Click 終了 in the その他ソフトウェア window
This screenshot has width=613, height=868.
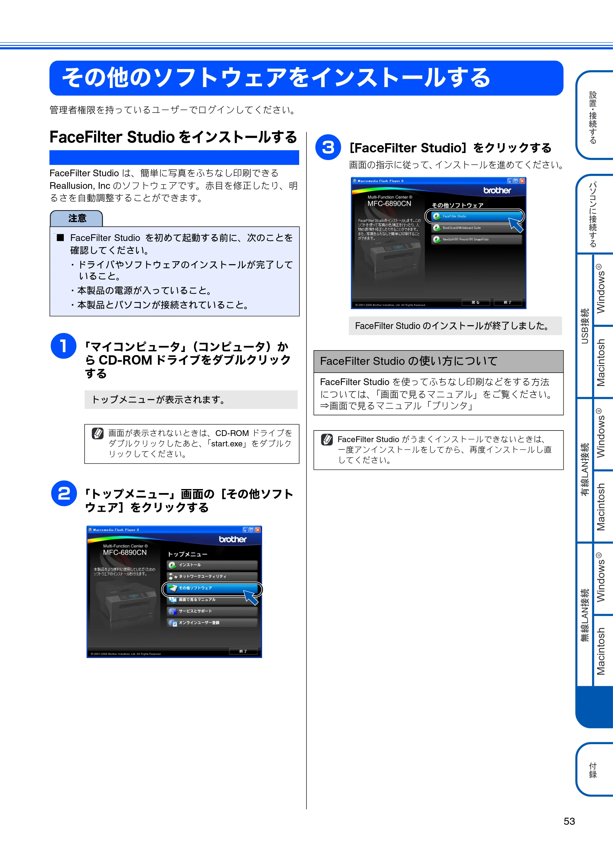(508, 302)
